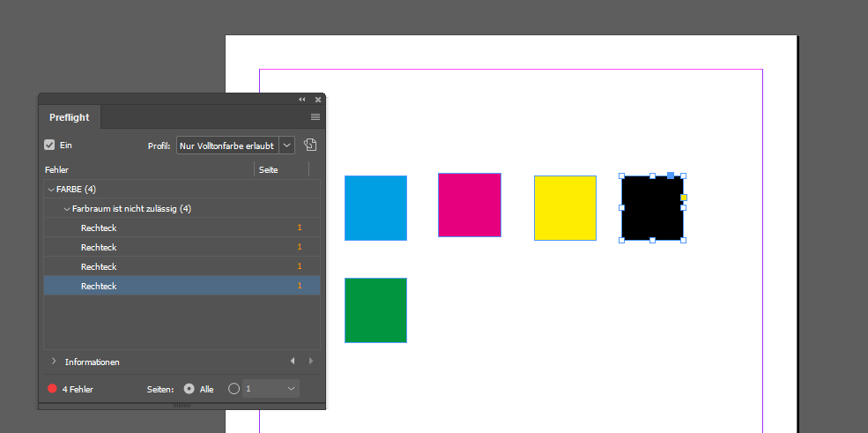This screenshot has width=868, height=433.
Task: Click the green rectangle on the page
Action: tap(375, 310)
